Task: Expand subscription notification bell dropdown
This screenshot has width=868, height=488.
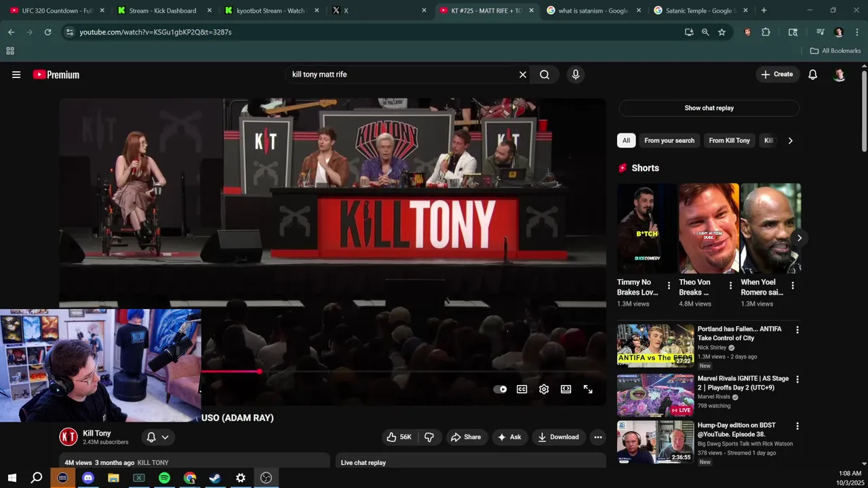Action: click(x=157, y=437)
